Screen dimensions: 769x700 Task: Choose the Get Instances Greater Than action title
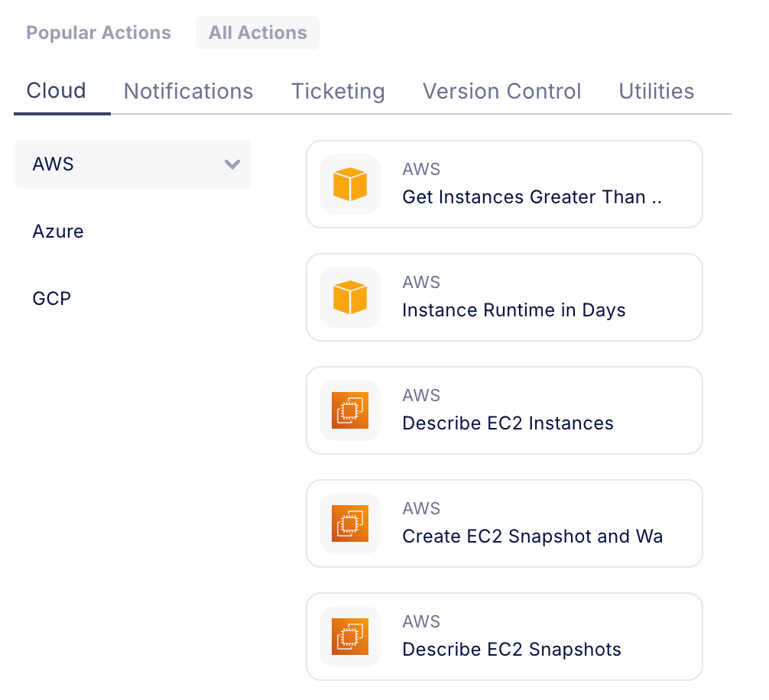[531, 197]
